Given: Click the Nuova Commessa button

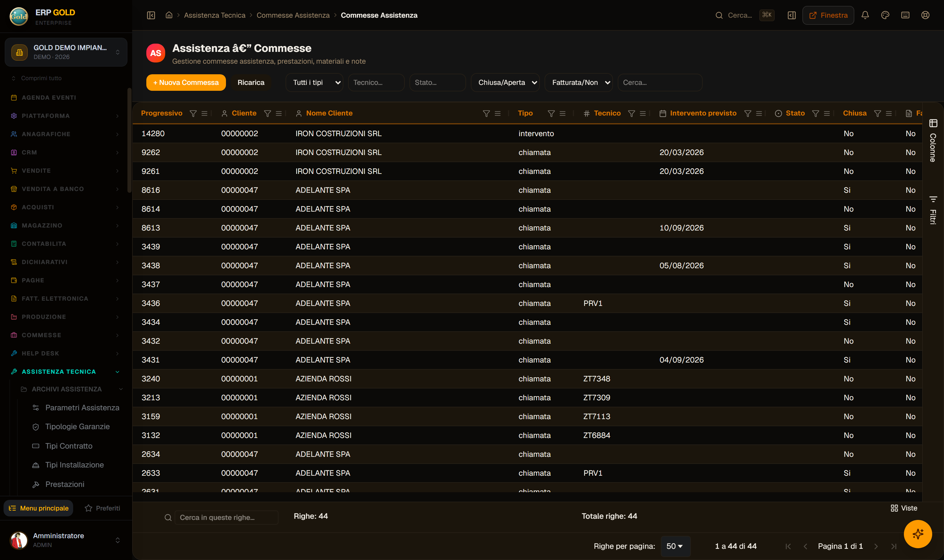Looking at the screenshot, I should point(186,82).
